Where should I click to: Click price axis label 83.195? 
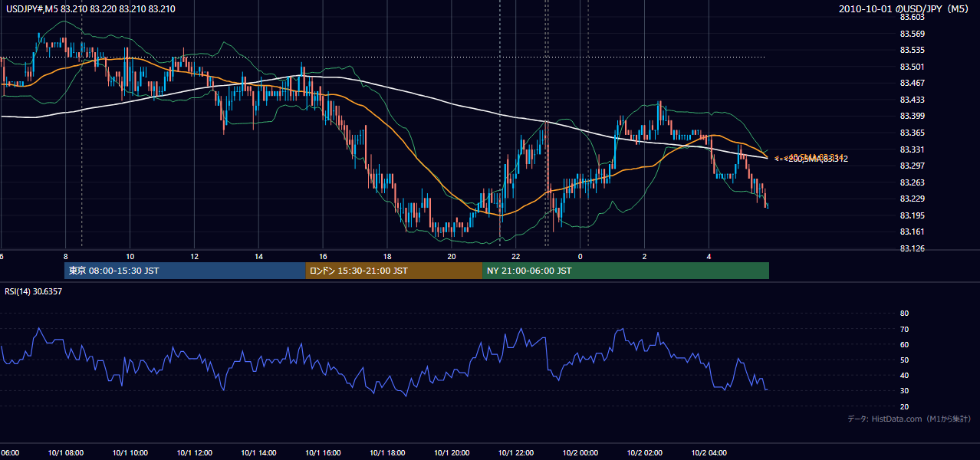[912, 216]
